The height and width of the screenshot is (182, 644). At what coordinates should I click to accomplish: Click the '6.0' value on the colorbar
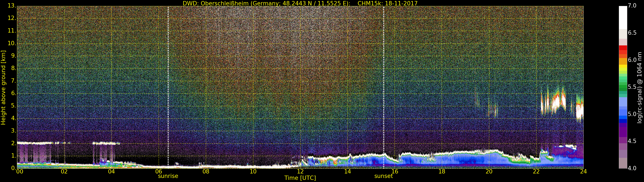(632, 60)
